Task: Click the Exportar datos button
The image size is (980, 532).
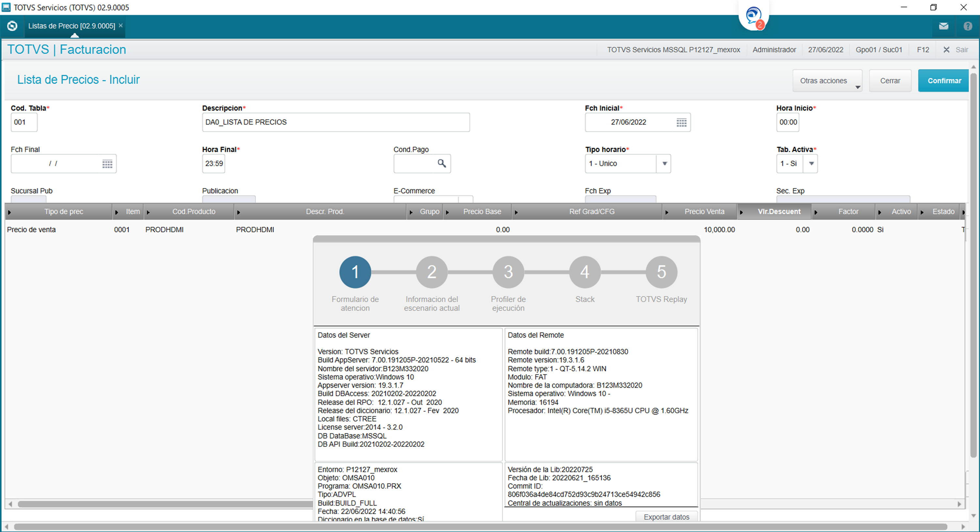Action: 666,517
